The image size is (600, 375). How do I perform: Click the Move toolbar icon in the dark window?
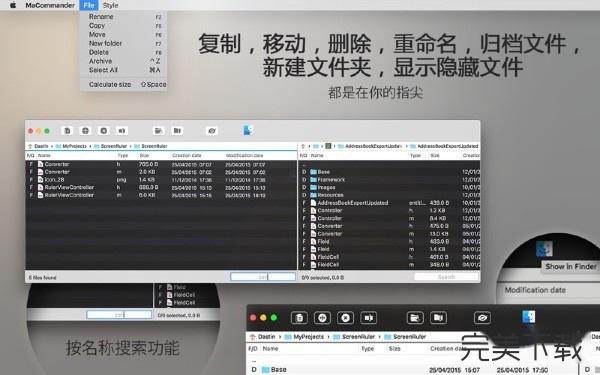pyautogui.click(x=322, y=318)
